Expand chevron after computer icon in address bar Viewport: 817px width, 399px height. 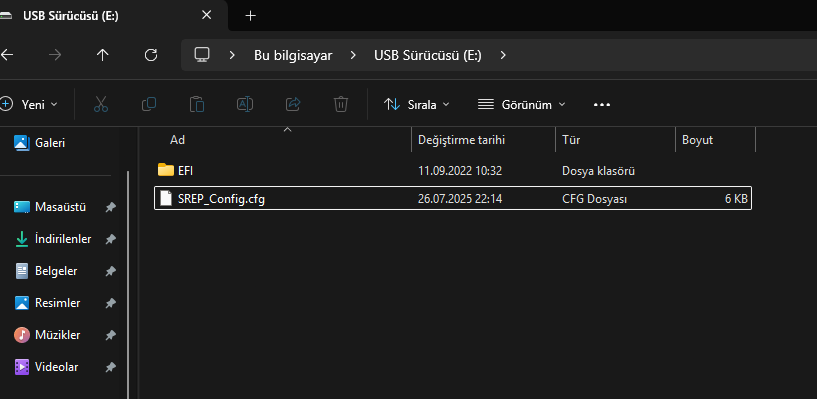[232, 55]
